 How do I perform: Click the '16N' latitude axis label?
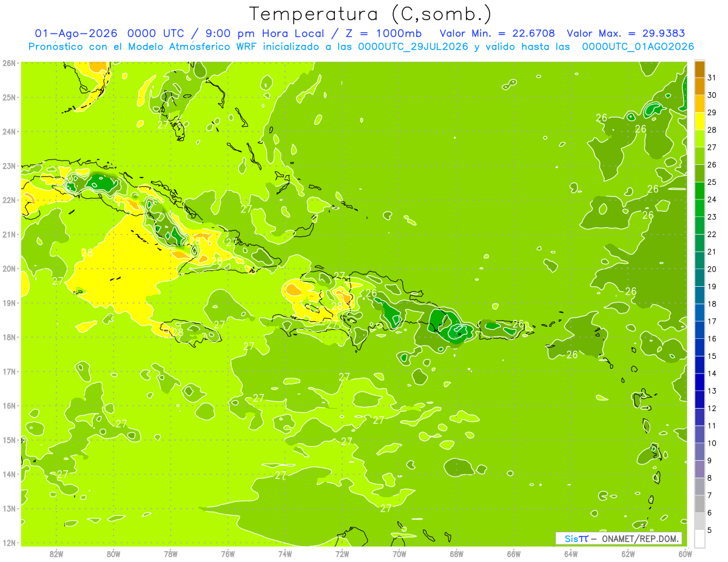(9, 406)
